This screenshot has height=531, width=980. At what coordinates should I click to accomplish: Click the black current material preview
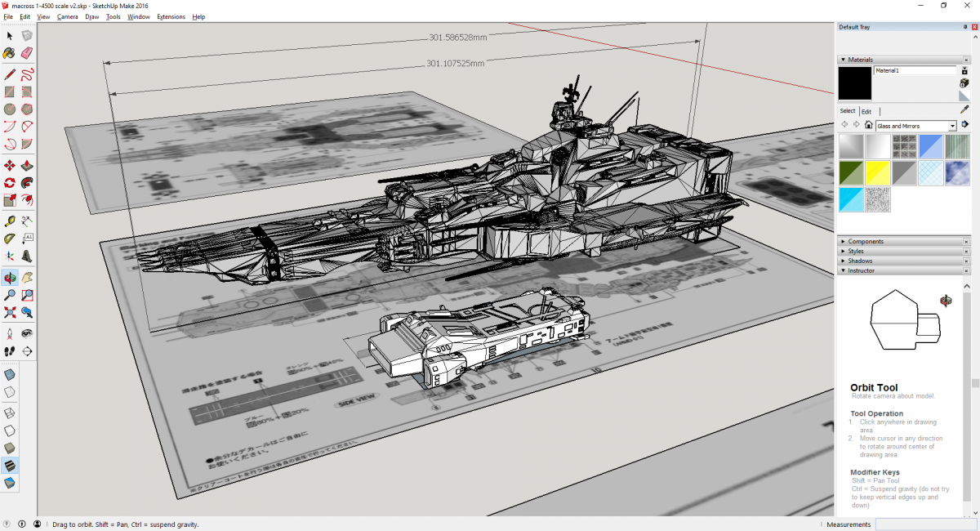click(855, 83)
